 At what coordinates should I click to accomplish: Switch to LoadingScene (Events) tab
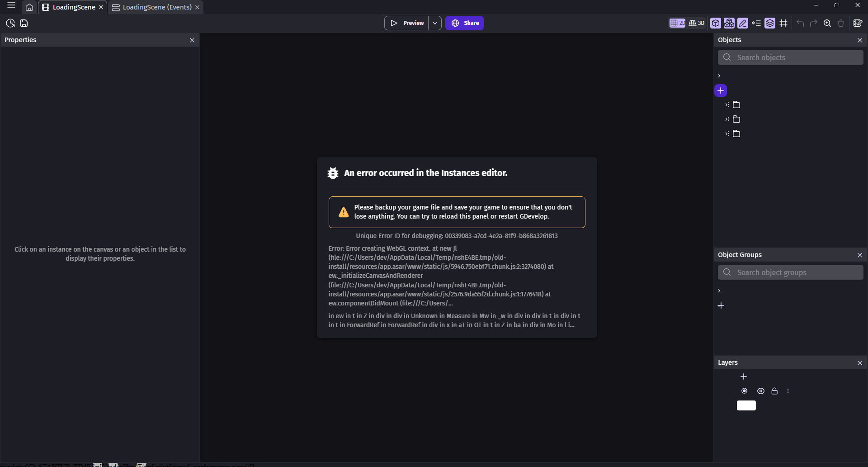[x=156, y=7]
